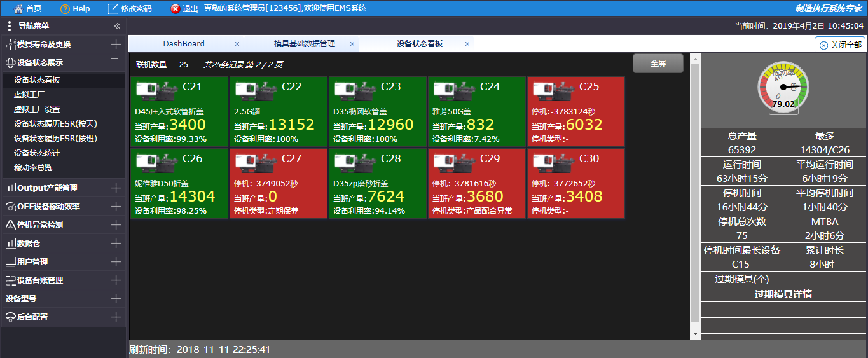Open the Help question mark icon
868x358 pixels.
(65, 9)
